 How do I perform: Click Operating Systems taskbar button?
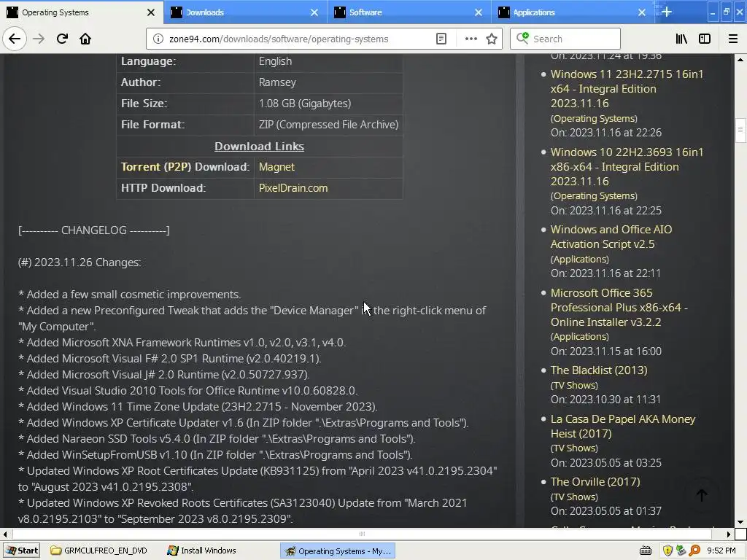(338, 551)
